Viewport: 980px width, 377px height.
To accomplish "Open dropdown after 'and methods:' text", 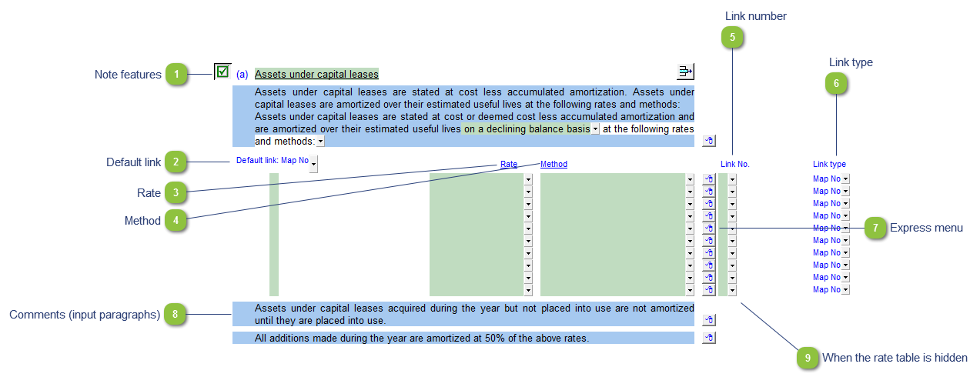I will tap(320, 142).
